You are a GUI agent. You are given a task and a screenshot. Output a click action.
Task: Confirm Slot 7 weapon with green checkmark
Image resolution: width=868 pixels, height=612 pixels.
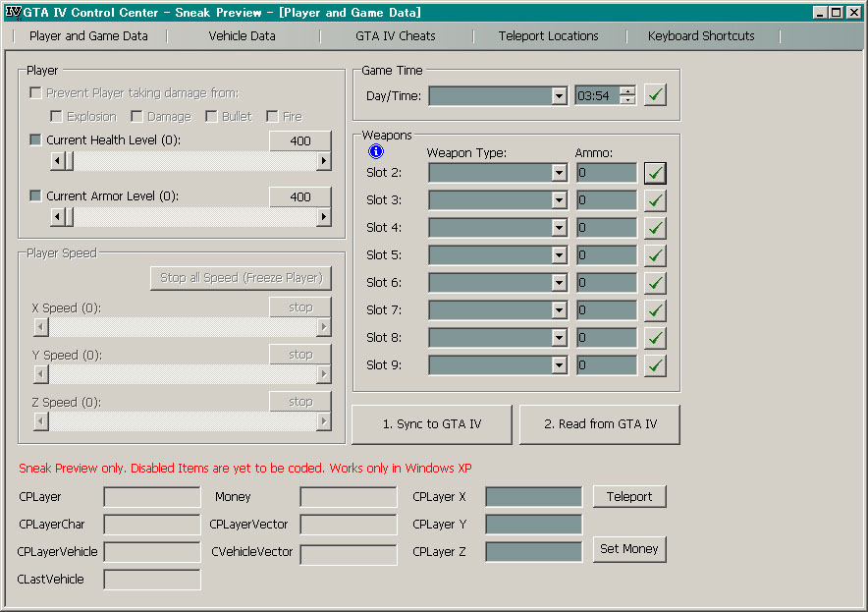[655, 310]
